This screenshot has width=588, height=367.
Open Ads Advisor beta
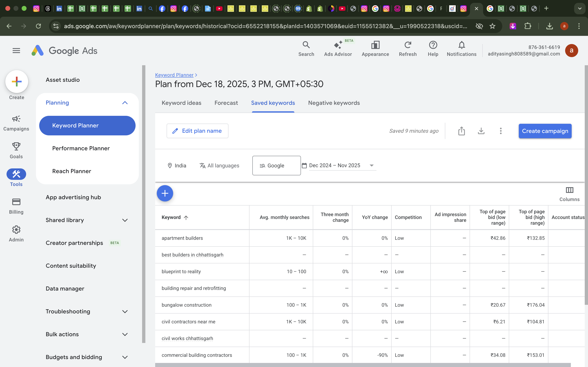[338, 49]
